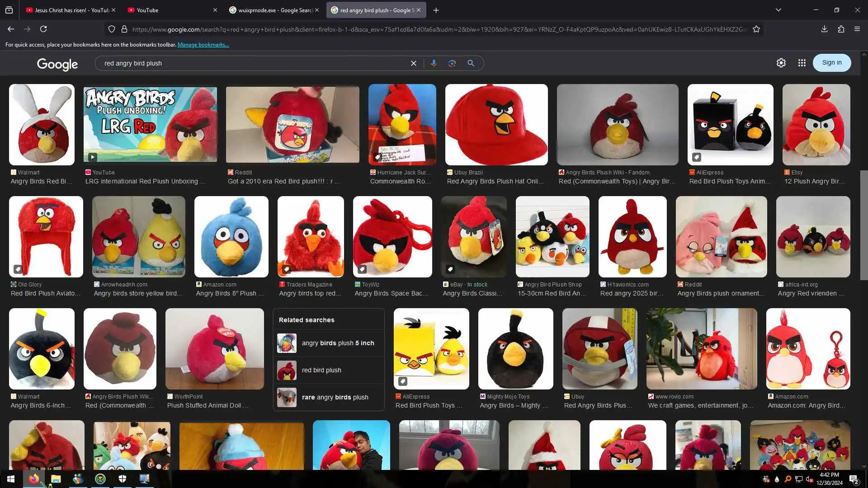Open Google Lens image search
Image resolution: width=868 pixels, height=488 pixels.
pos(452,63)
